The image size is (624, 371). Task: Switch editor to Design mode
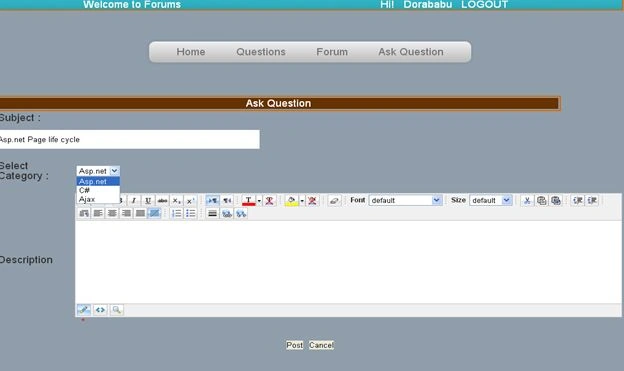[x=84, y=310]
